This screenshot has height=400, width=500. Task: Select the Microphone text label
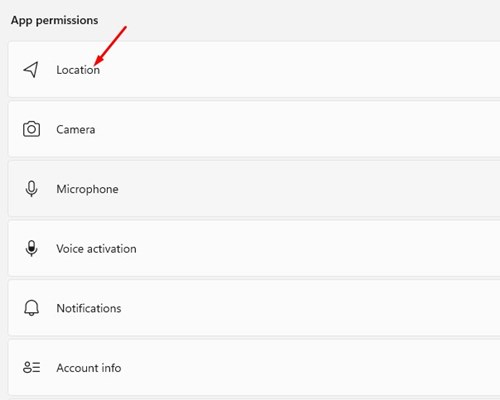point(87,189)
